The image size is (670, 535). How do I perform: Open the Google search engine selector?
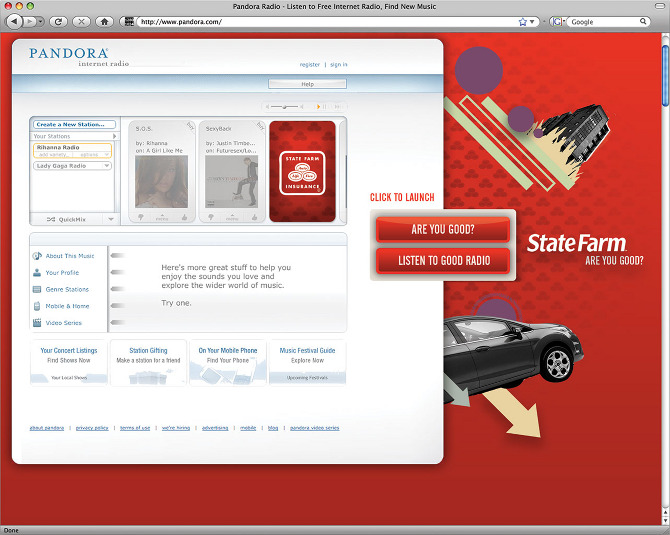(x=557, y=22)
